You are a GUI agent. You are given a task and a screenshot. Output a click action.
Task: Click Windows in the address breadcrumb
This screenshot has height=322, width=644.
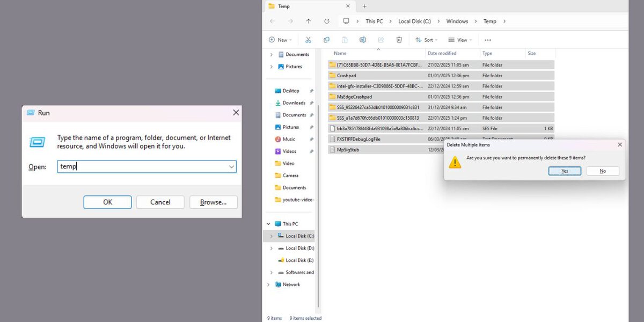coord(457,21)
